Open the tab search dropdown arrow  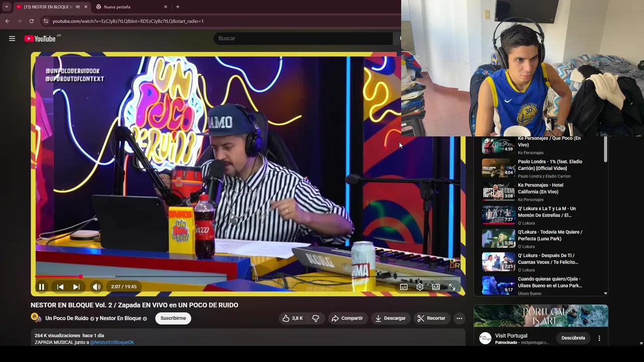pos(6,7)
